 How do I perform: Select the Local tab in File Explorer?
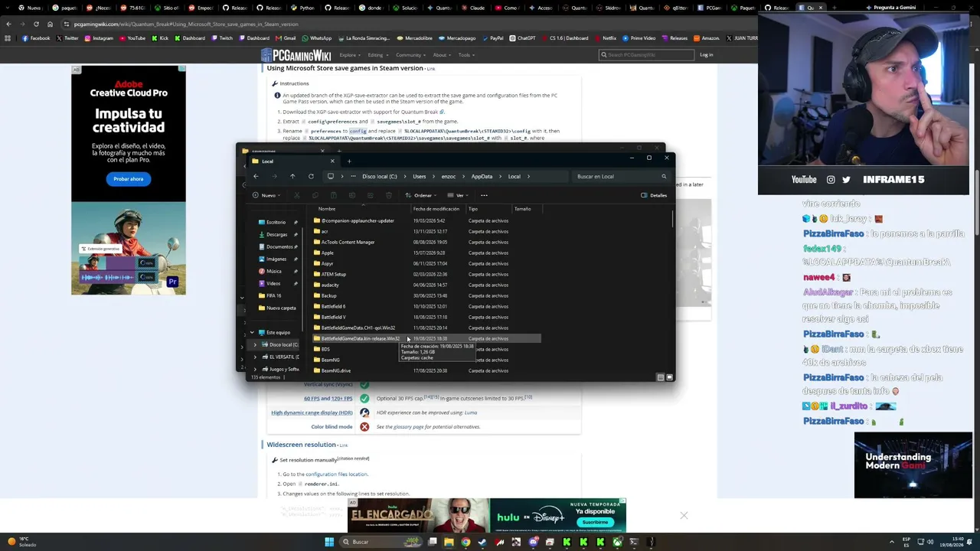pos(294,161)
